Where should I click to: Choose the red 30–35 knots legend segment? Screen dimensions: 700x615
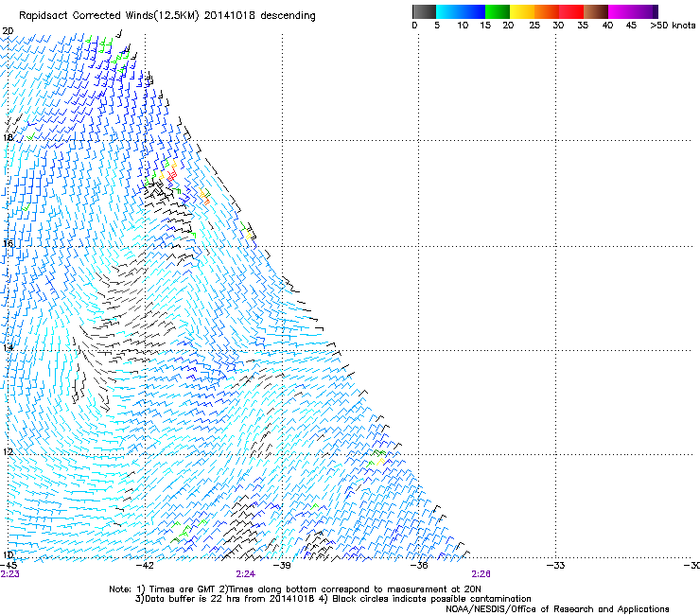[x=571, y=11]
